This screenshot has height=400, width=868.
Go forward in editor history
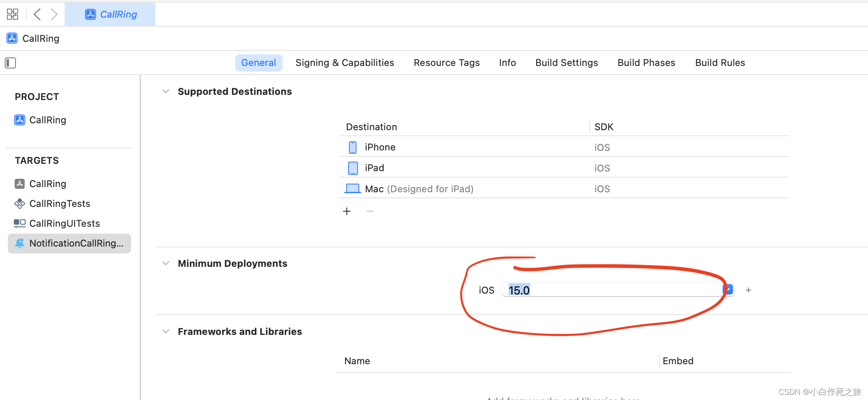54,14
